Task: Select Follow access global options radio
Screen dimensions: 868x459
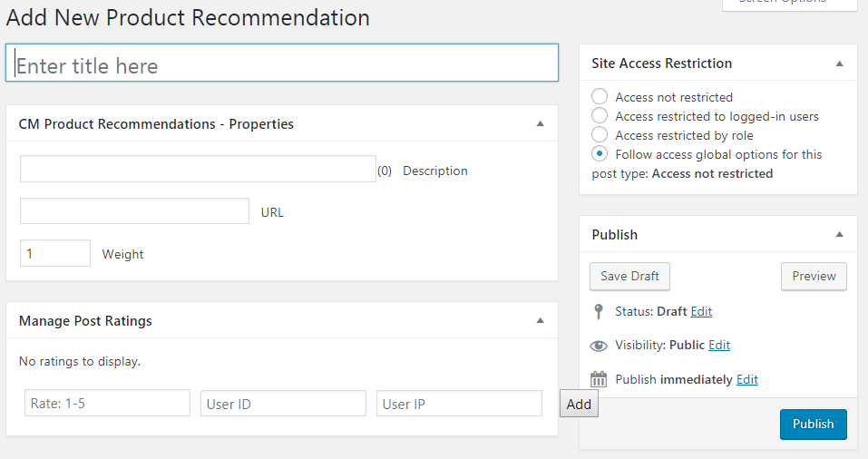Action: tap(600, 154)
